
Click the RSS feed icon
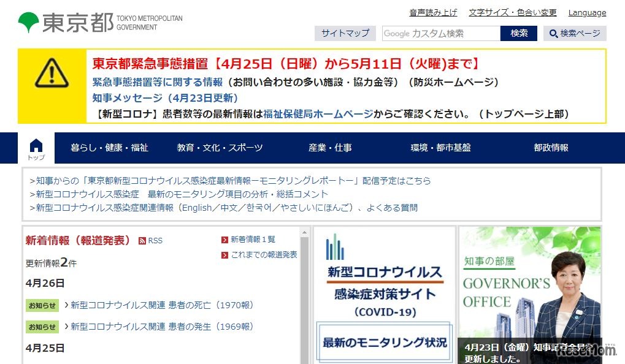click(x=142, y=241)
